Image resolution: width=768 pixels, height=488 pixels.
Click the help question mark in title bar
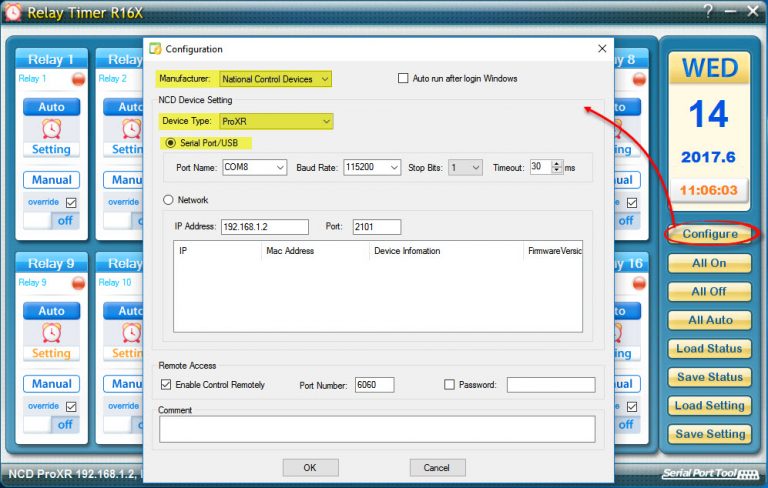click(x=708, y=12)
